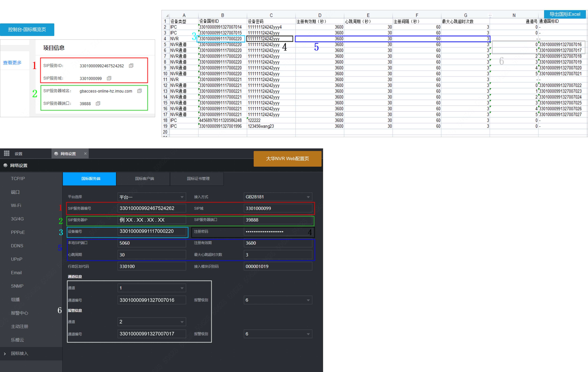Image resolution: width=588 pixels, height=372 pixels.
Task: Click copy icon beside SIP服务器端口
Action: point(98,104)
